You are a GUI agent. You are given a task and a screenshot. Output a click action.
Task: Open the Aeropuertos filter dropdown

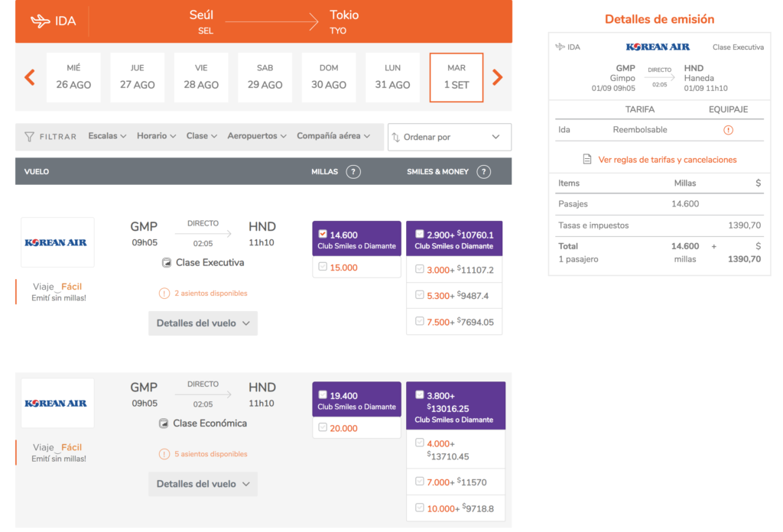click(257, 136)
